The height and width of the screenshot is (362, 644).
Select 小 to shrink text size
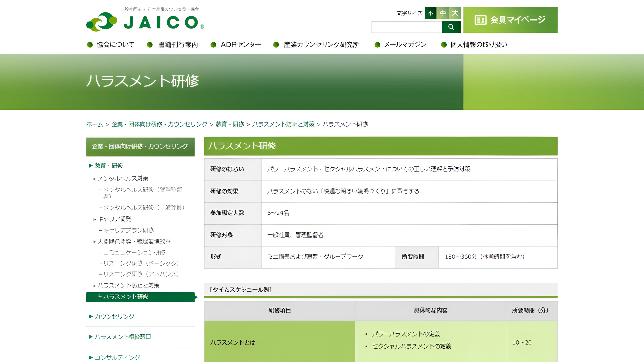point(430,13)
